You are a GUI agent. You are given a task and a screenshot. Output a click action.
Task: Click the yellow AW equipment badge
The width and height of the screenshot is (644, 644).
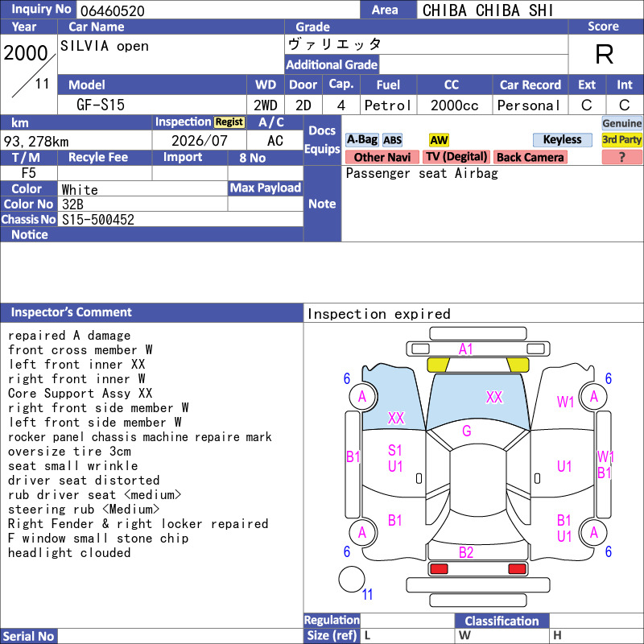pos(439,140)
